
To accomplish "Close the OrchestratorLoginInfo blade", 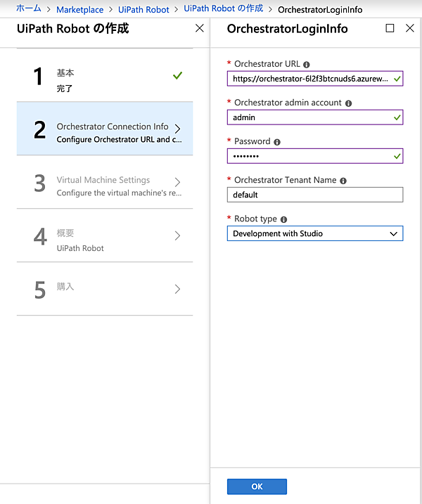I will point(410,29).
